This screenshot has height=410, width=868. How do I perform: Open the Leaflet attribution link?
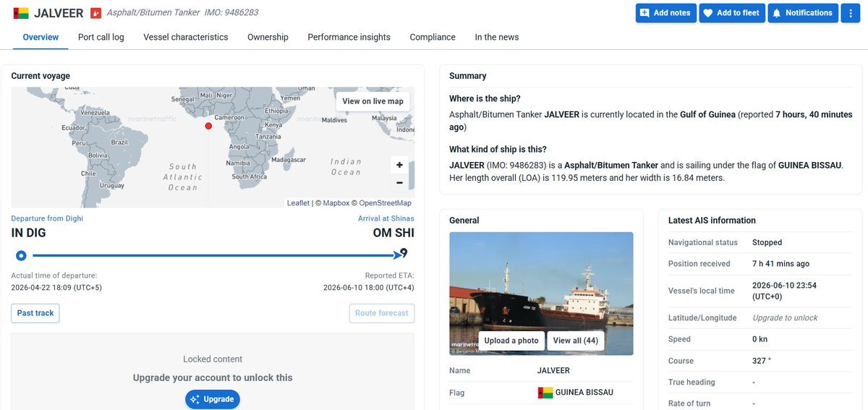[298, 203]
